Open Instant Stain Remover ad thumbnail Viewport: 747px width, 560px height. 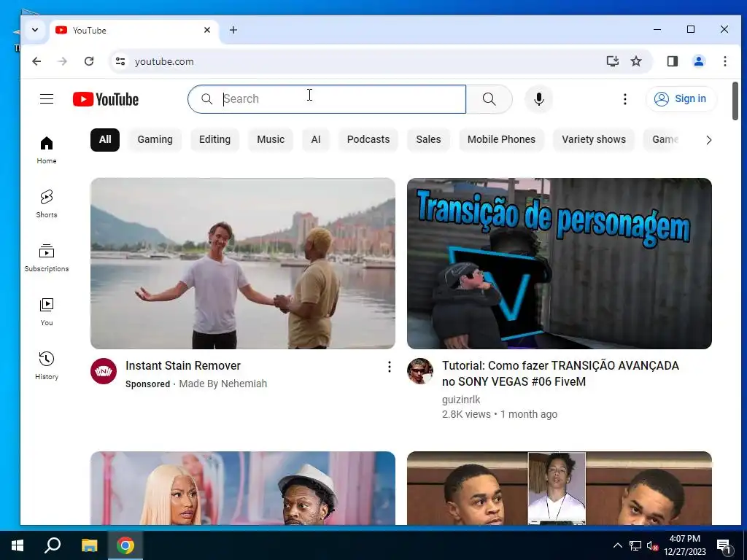coord(243,263)
